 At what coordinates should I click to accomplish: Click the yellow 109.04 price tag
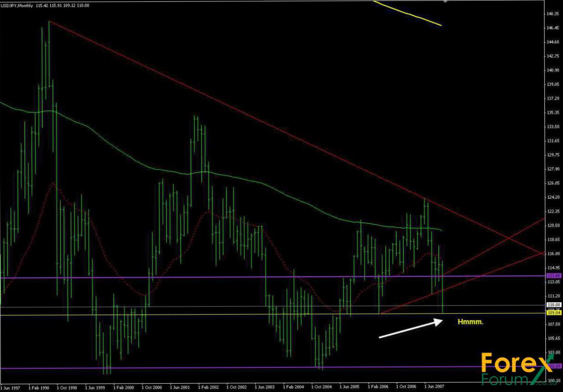(x=553, y=313)
